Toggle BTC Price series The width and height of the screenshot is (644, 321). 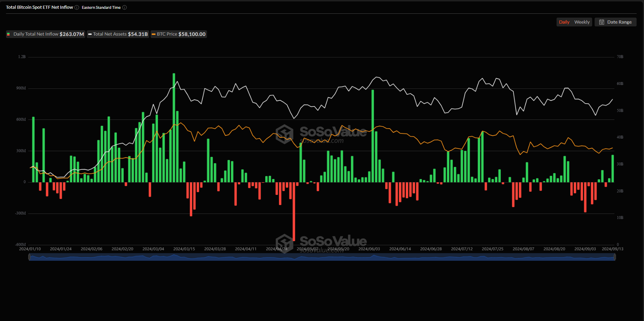(x=179, y=34)
